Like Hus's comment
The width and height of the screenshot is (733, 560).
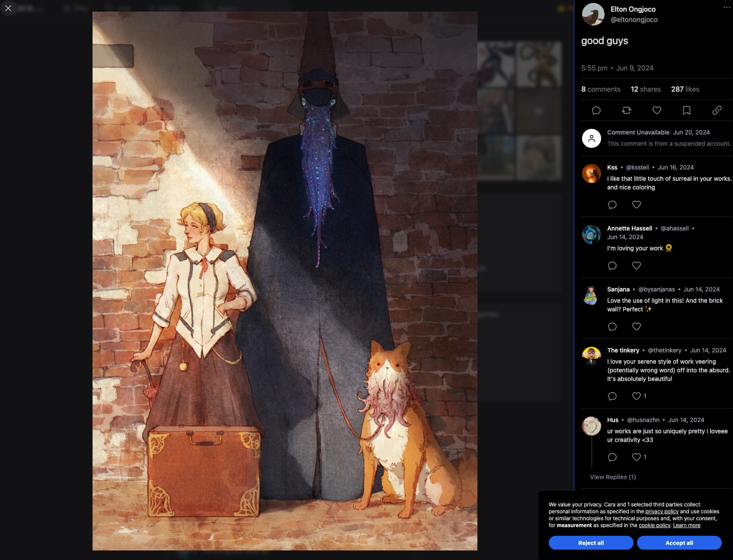point(637,457)
